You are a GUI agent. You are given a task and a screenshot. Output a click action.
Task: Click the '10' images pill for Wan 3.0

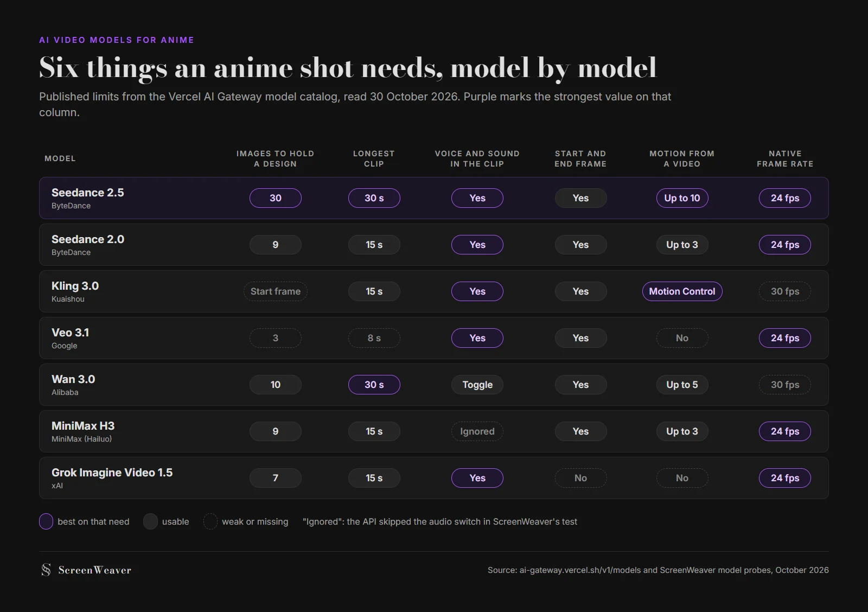(276, 385)
